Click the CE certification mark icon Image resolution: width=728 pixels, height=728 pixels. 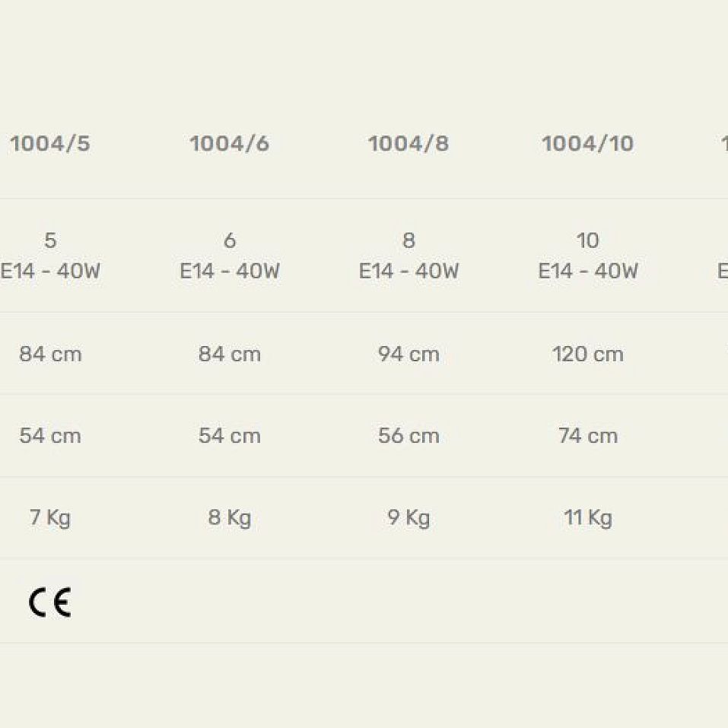tap(50, 602)
